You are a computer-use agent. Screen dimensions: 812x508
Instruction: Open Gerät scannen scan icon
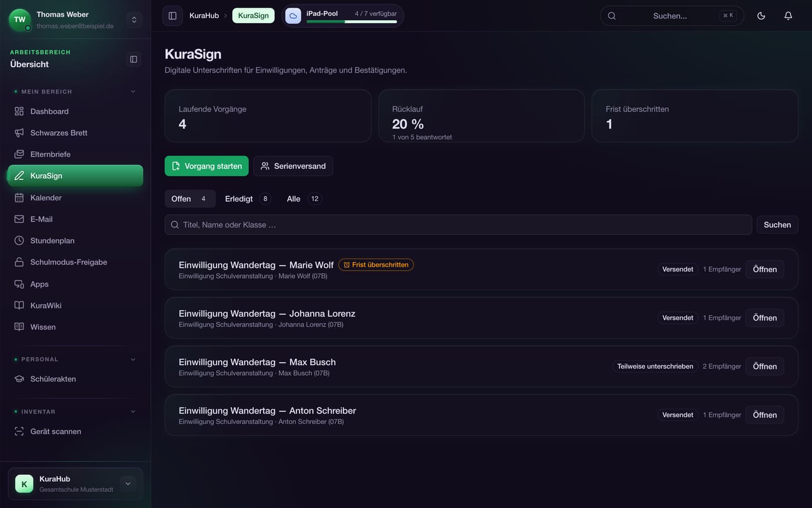(19, 431)
